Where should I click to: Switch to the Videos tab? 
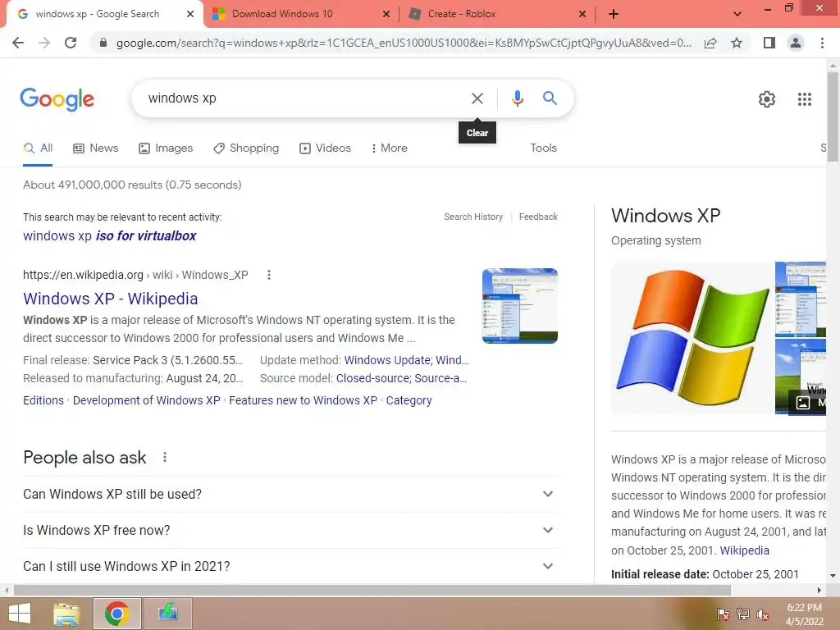pos(325,148)
